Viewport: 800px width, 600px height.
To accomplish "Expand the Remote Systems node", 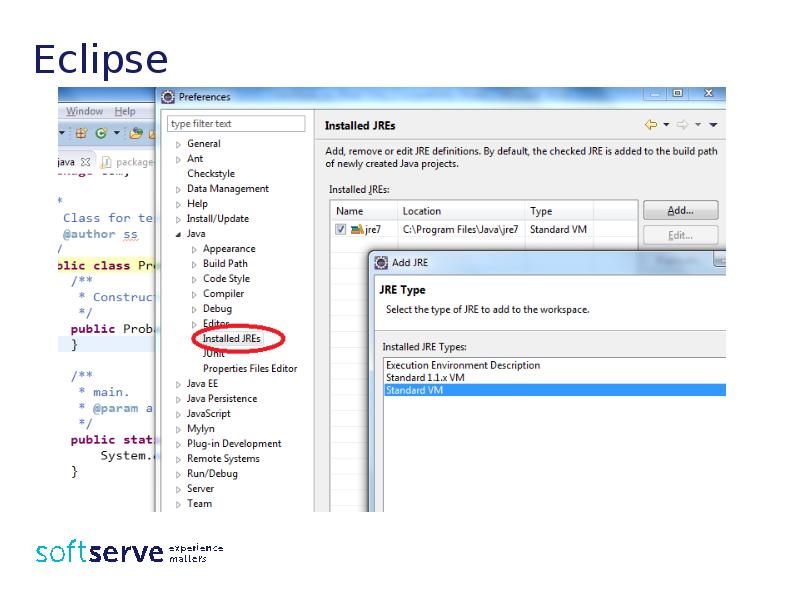I will [x=178, y=460].
